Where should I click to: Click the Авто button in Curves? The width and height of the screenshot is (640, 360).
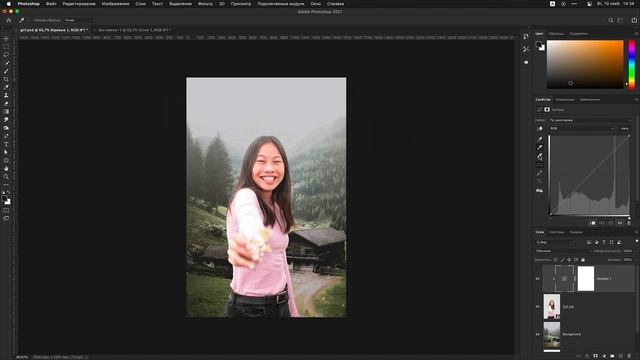(624, 129)
